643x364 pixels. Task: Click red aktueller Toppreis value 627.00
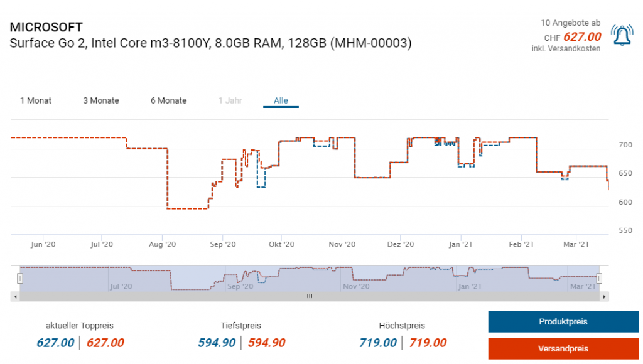(105, 343)
